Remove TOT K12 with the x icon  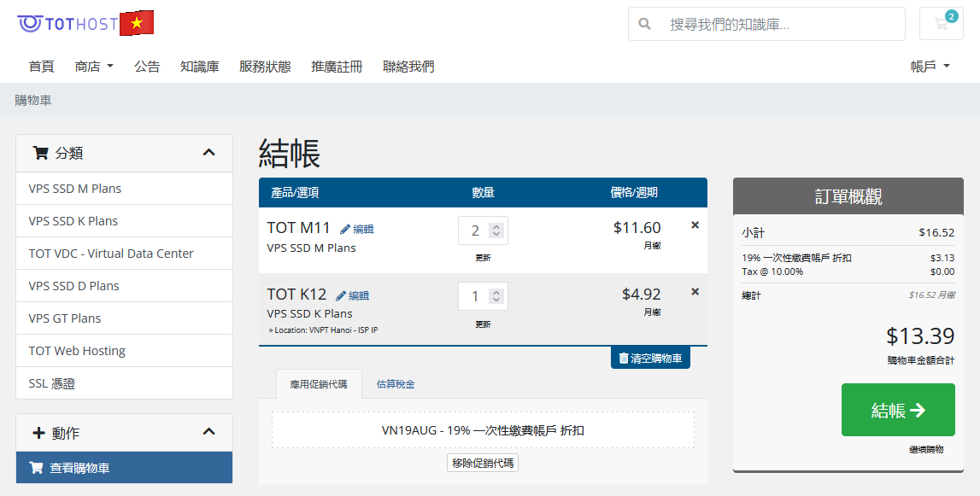(x=695, y=292)
